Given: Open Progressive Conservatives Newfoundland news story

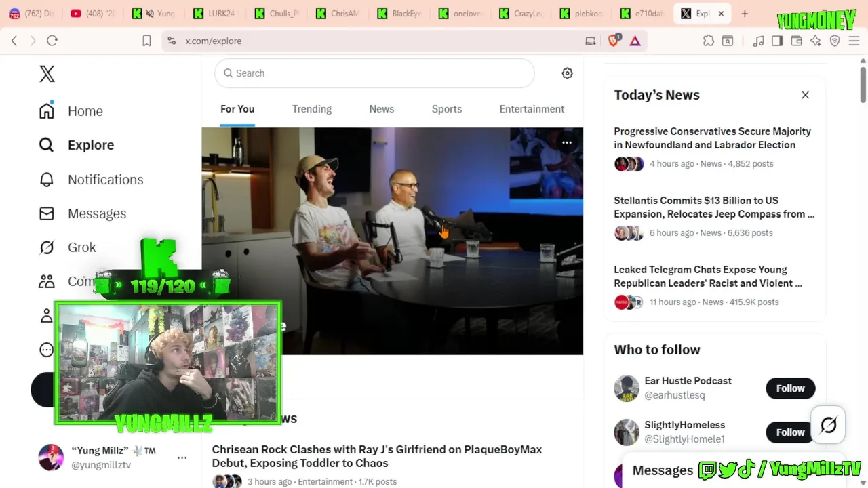Looking at the screenshot, I should 712,138.
